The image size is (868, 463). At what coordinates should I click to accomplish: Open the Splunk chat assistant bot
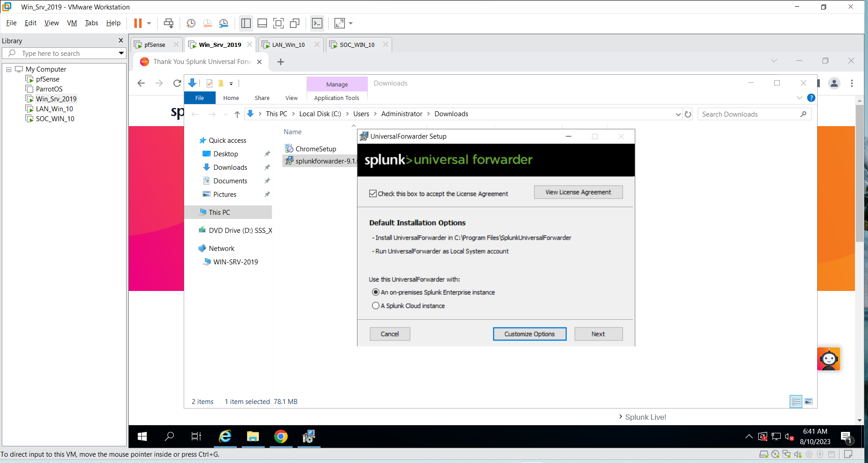[x=829, y=359]
